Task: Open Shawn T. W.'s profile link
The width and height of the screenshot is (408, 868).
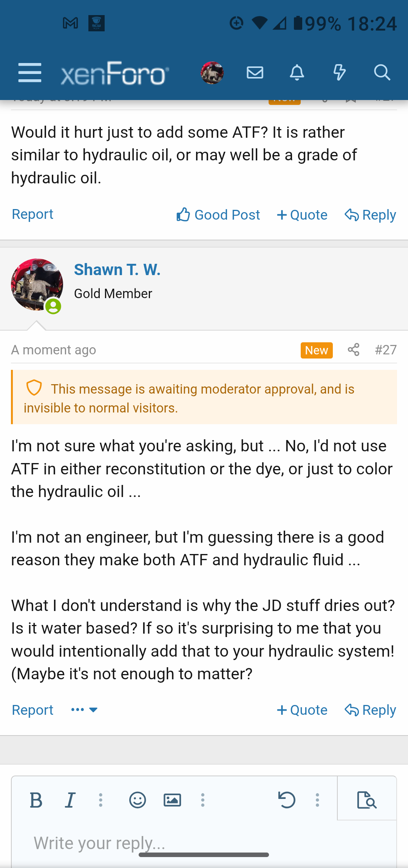Action: point(117,270)
